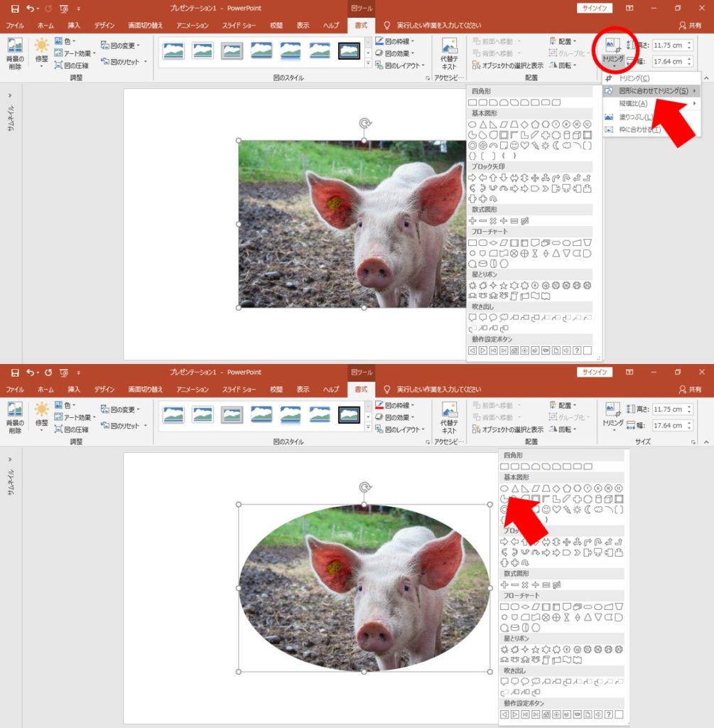Select 塗りつぶし(L) in crop dropdown menu
The image size is (714, 728).
[x=635, y=117]
